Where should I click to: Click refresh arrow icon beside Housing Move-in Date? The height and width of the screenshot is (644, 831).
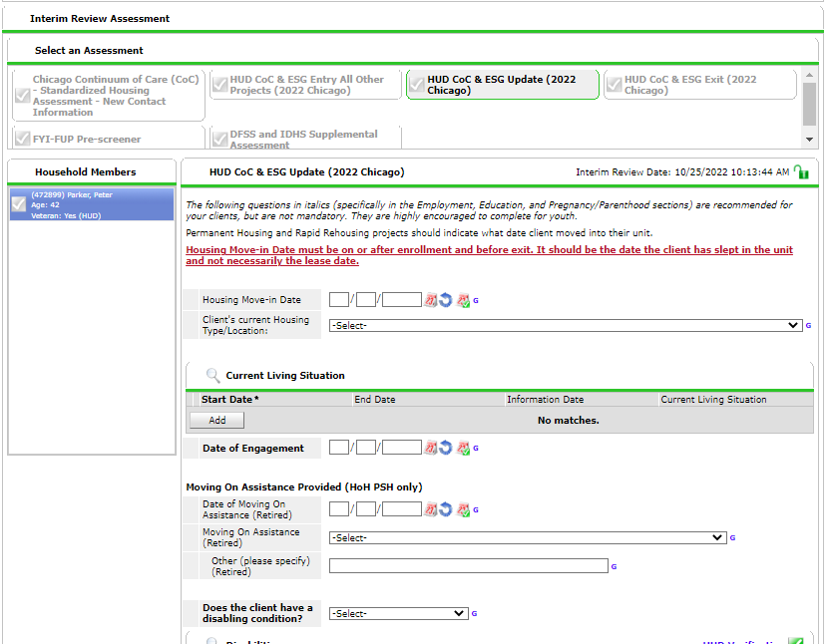click(446, 299)
